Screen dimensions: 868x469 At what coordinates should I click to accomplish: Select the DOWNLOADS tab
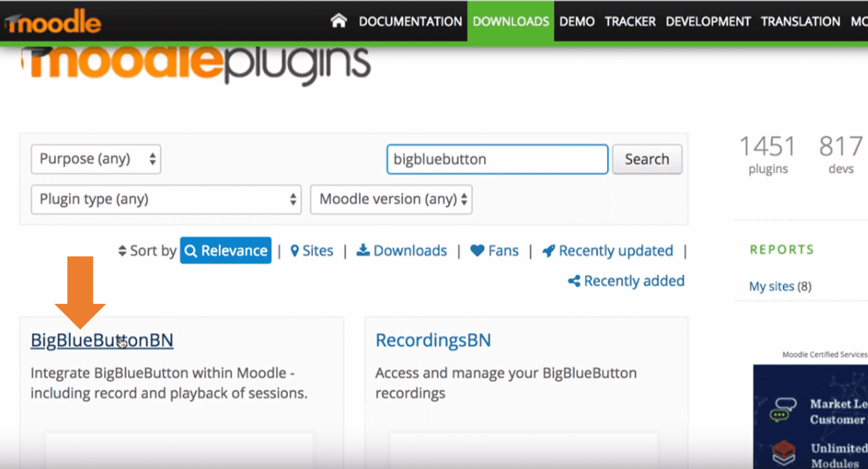(x=511, y=21)
